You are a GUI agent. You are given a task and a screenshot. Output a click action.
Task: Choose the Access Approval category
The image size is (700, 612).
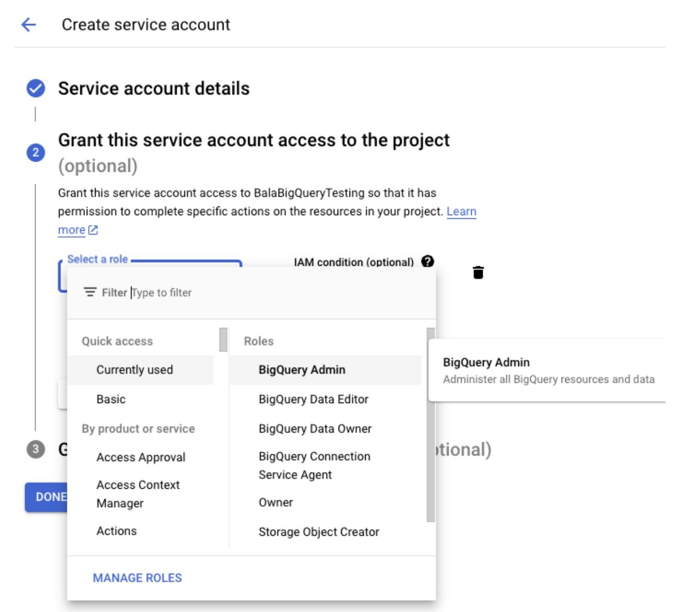141,457
